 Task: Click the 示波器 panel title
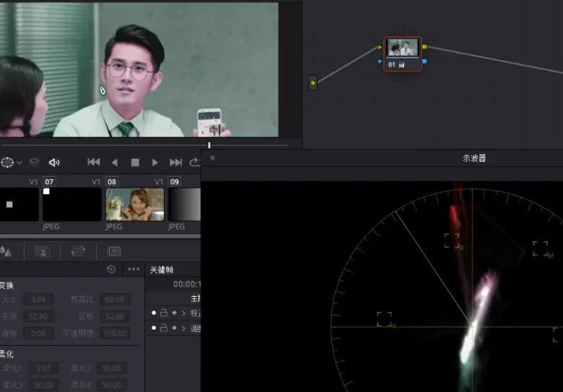click(474, 158)
